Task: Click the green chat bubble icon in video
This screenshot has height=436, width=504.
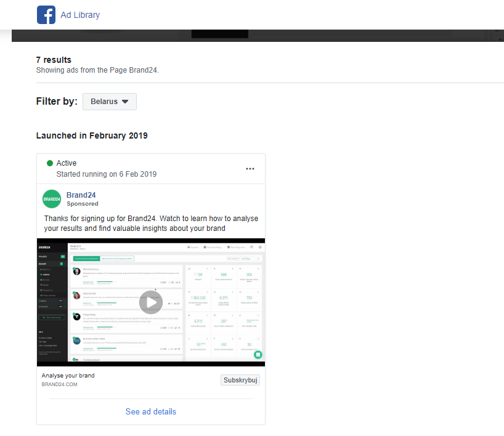Action: [258, 355]
